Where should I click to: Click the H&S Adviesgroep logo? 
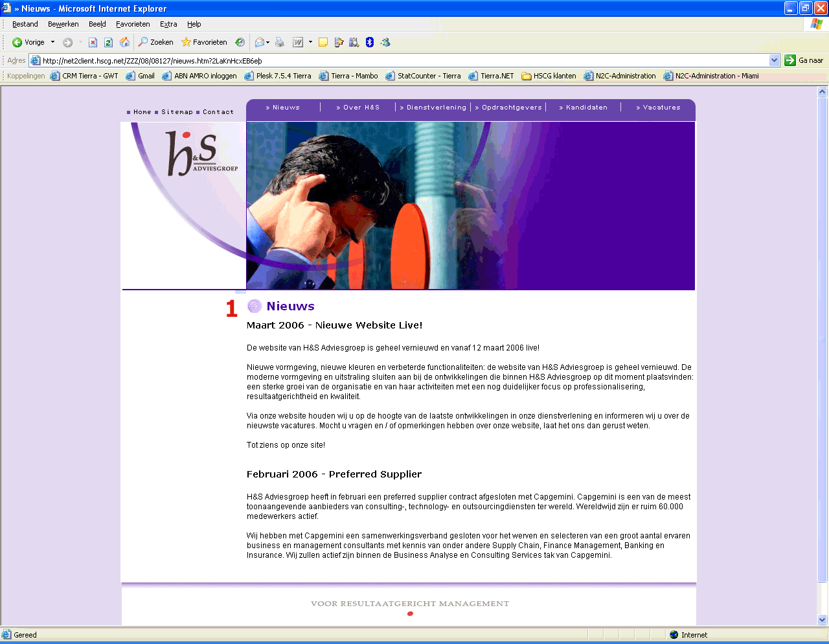coord(202,154)
